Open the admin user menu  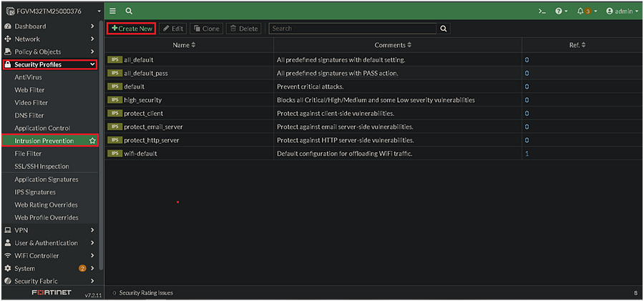click(623, 11)
